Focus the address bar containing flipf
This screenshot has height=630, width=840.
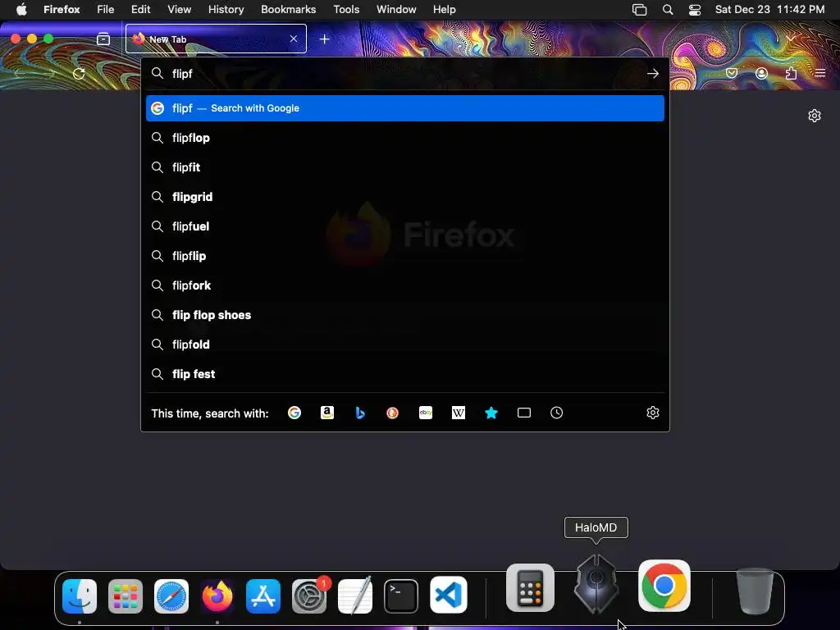point(404,73)
